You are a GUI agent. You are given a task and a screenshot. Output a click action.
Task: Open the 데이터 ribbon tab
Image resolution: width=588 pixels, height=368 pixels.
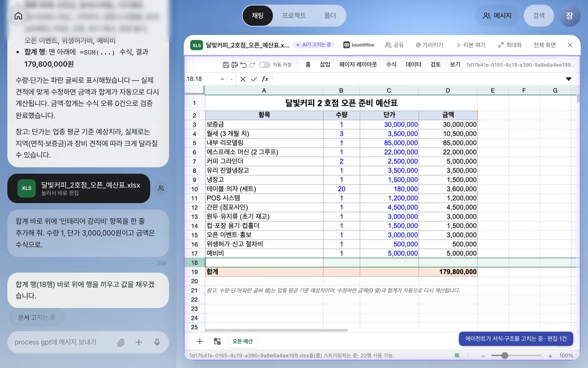click(x=413, y=64)
